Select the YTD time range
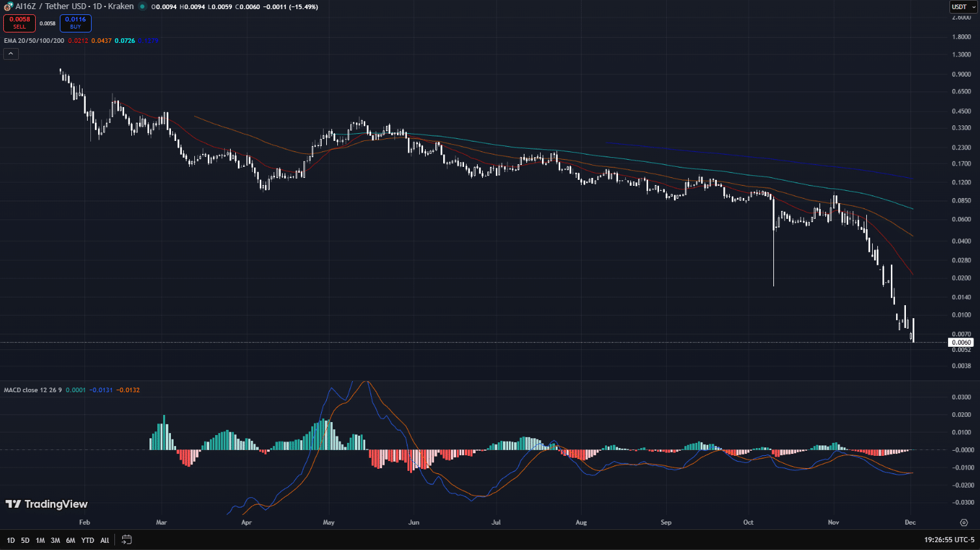Viewport: 980px width, 550px height. [x=88, y=540]
